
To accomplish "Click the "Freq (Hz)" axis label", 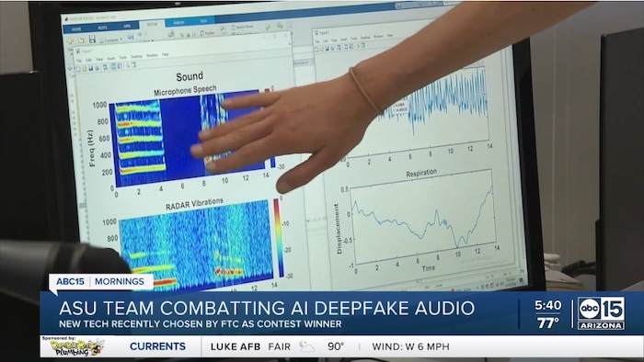I will pos(91,148).
